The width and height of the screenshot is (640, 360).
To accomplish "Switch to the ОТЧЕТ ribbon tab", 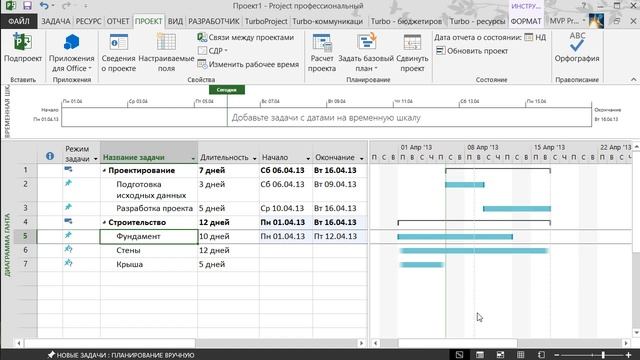I will tap(118, 21).
